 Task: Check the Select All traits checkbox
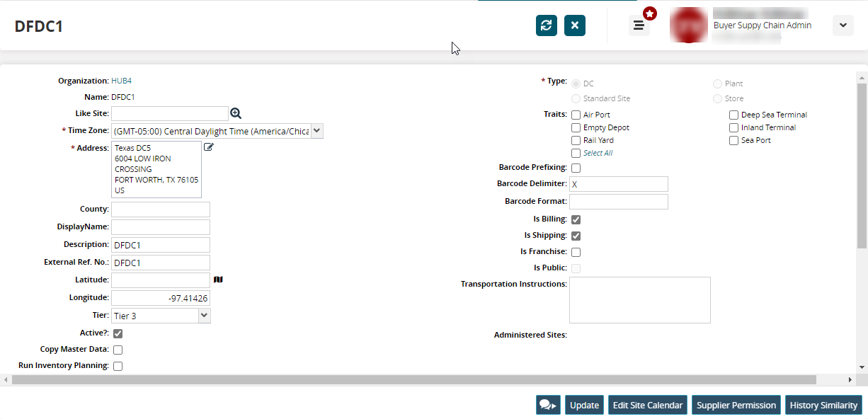576,153
